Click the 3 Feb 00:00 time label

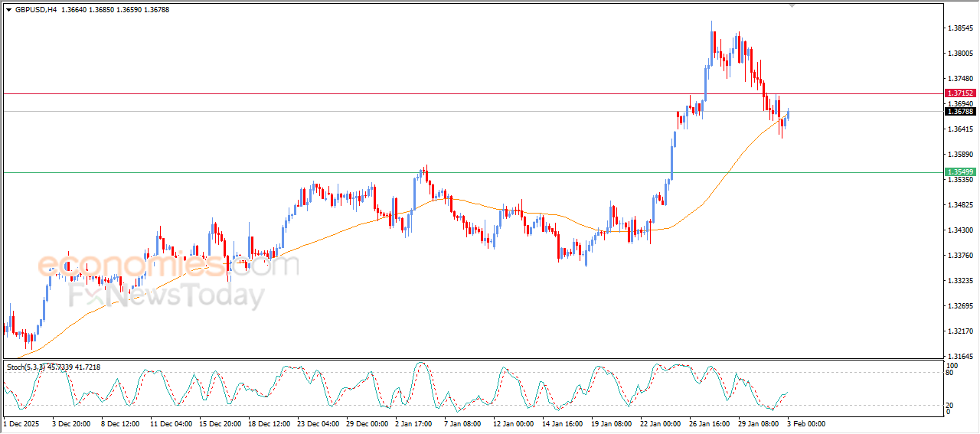pos(805,423)
